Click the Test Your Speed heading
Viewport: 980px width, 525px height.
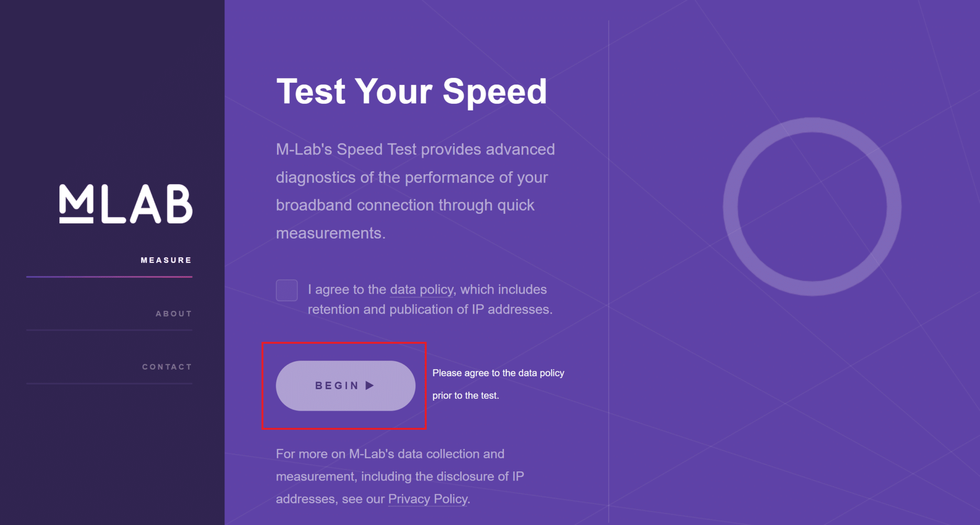[412, 91]
